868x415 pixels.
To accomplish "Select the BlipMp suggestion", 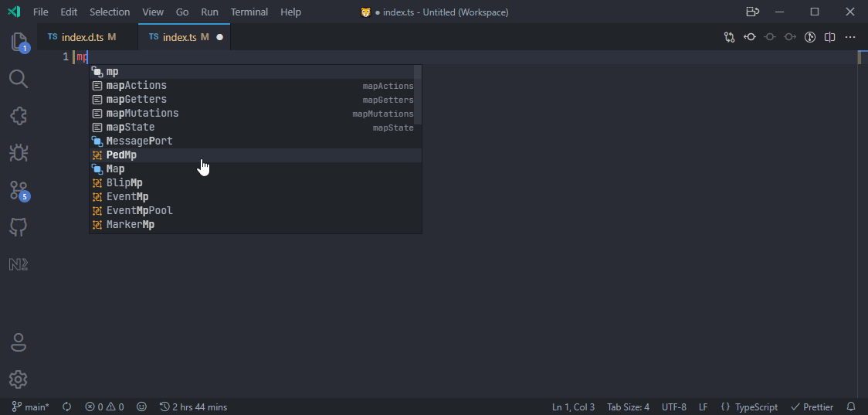I will (255, 182).
